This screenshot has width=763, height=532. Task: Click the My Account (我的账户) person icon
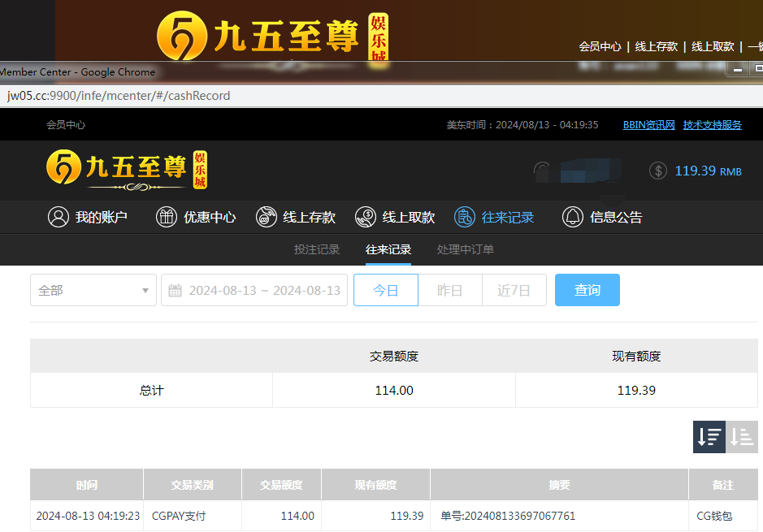point(58,217)
